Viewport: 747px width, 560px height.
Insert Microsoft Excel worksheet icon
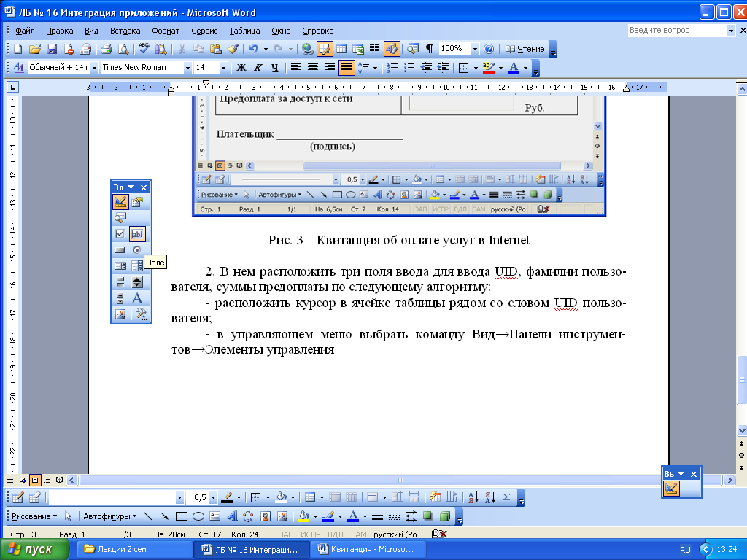coord(358,49)
